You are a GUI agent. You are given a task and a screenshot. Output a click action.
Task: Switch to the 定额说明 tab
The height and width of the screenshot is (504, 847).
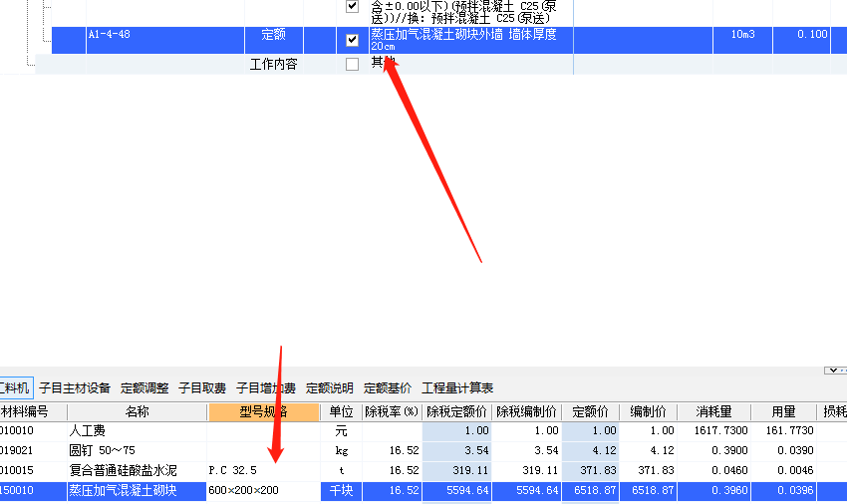[x=330, y=387]
